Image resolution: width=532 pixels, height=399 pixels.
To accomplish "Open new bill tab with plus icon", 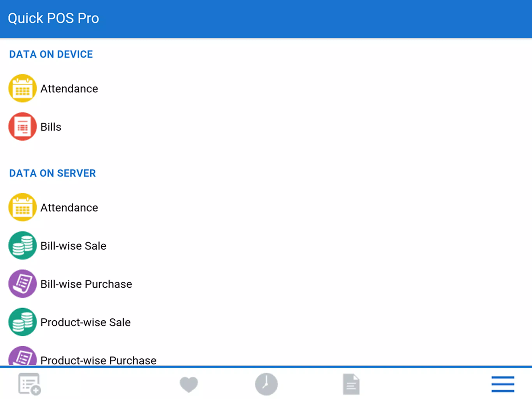I will pyautogui.click(x=30, y=384).
